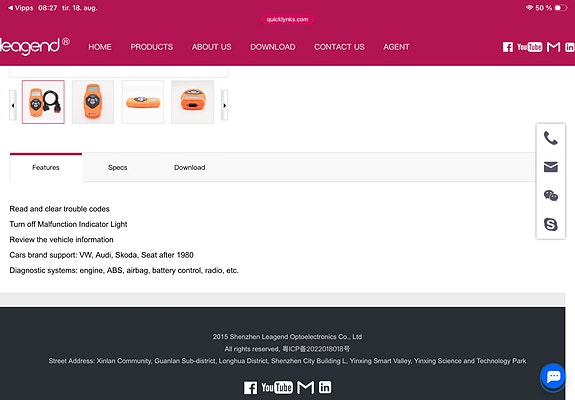Viewport: 575px width, 400px height.
Task: Click the Facebook icon in the header
Action: point(508,47)
